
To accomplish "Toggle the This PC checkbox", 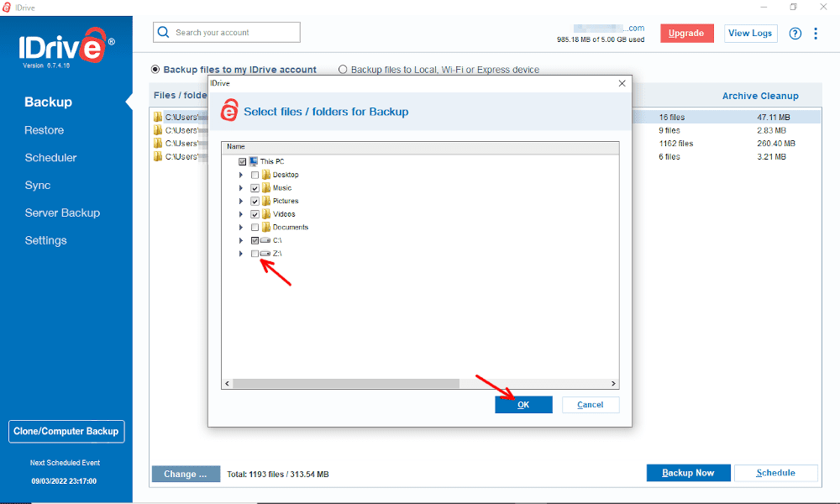I will pos(242,162).
